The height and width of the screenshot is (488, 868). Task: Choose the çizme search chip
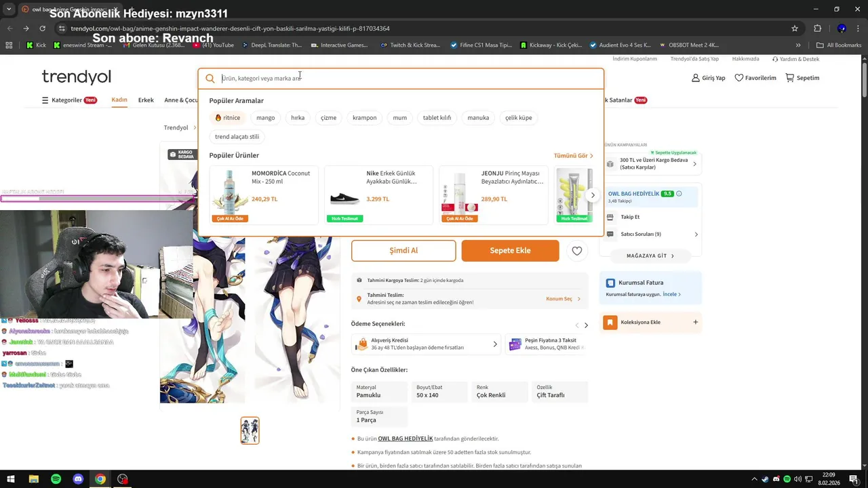(329, 118)
